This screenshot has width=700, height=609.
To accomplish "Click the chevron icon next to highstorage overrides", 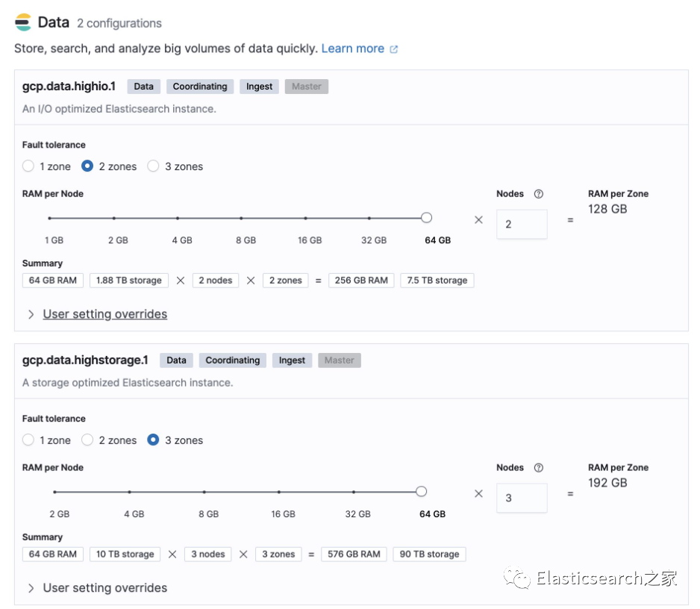I will coord(31,588).
